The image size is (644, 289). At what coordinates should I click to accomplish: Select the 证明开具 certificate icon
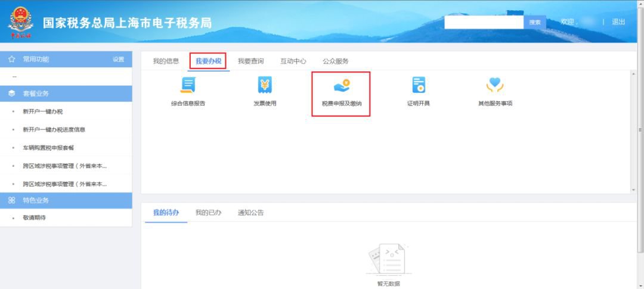[418, 86]
